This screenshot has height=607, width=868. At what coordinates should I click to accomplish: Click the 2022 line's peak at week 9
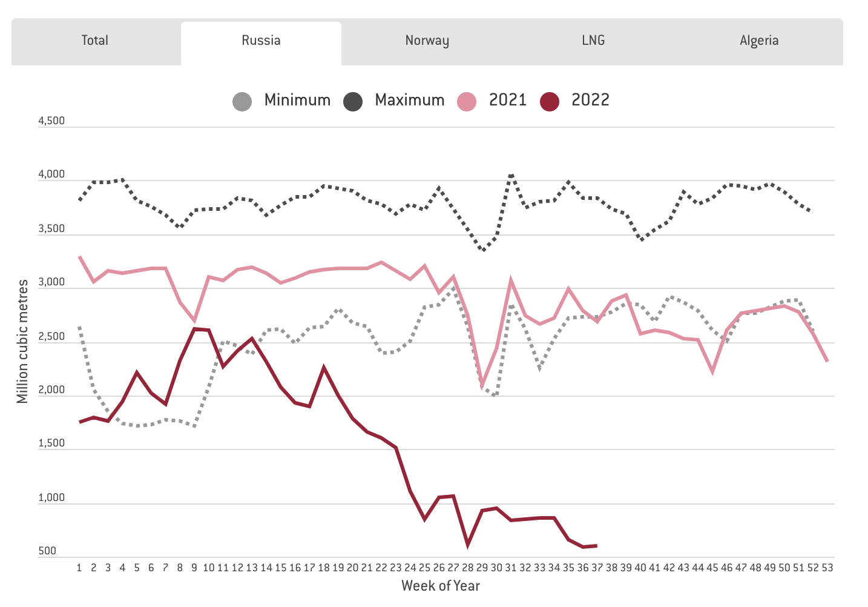[x=194, y=328]
